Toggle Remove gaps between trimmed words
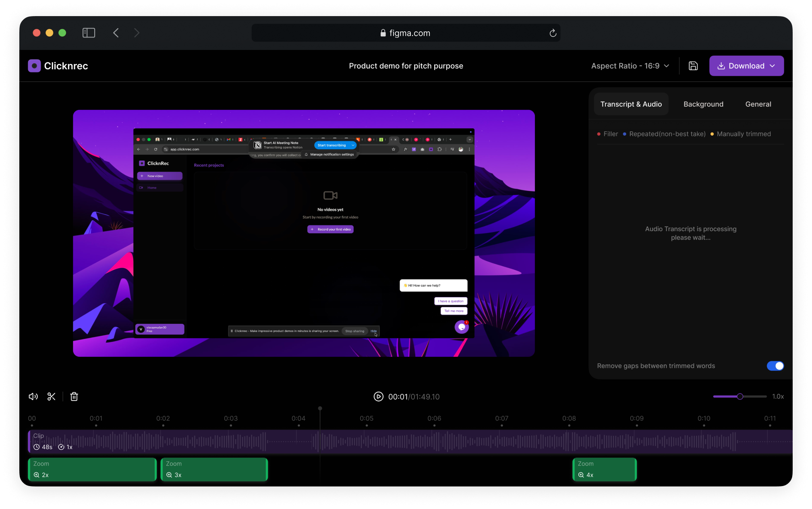812x509 pixels. pos(775,366)
